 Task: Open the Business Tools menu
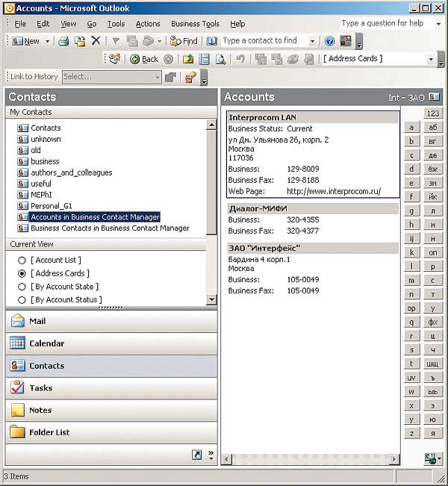pyautogui.click(x=195, y=24)
